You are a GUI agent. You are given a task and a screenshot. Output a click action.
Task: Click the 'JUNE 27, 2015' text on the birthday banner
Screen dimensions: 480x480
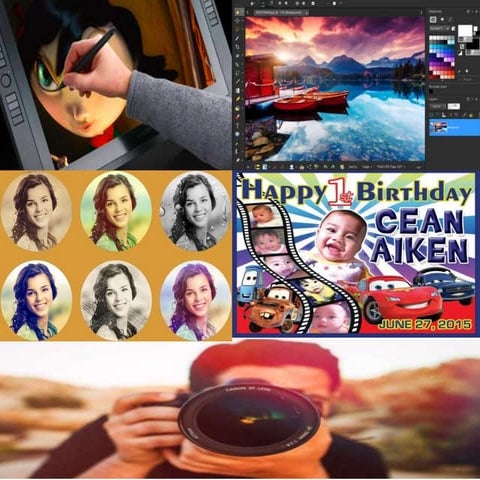coord(425,324)
